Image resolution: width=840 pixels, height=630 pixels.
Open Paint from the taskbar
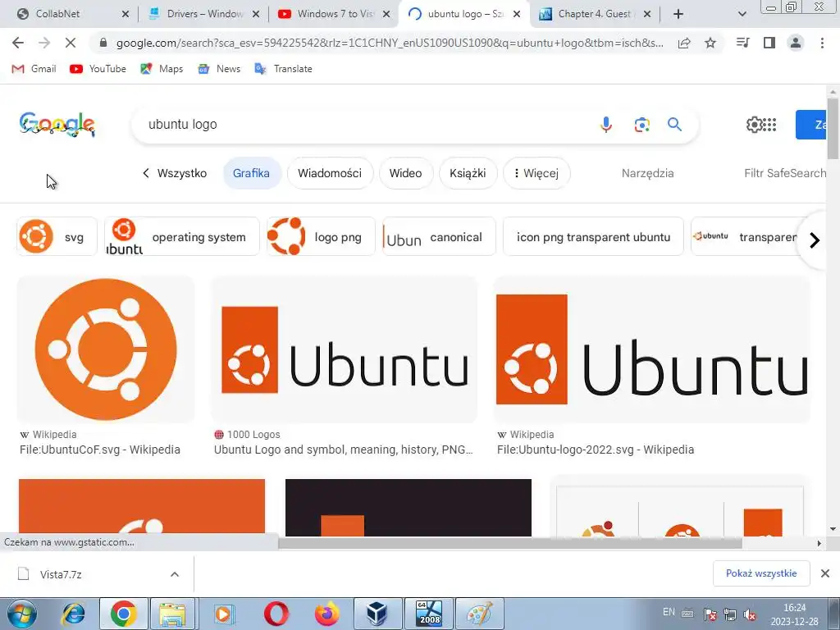tap(479, 614)
